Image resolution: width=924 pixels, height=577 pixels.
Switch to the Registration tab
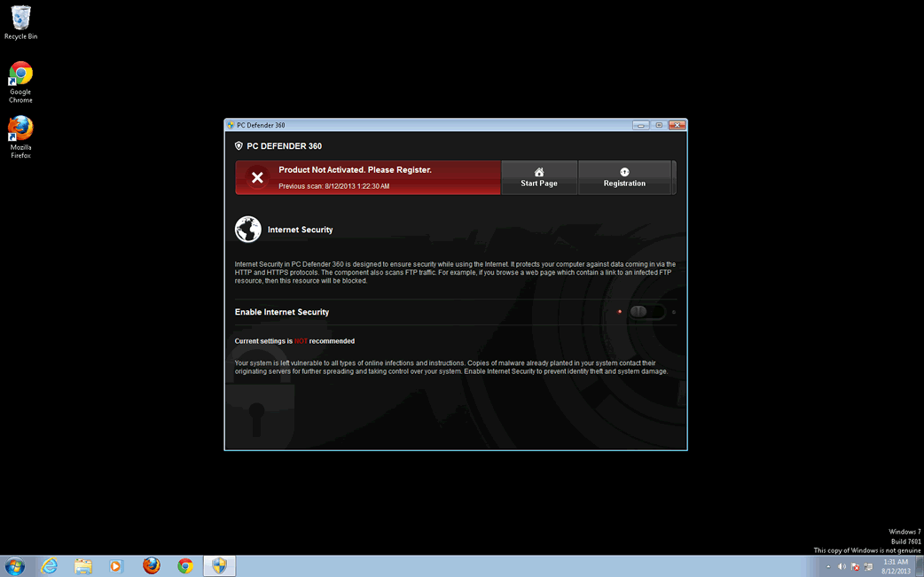624,183
